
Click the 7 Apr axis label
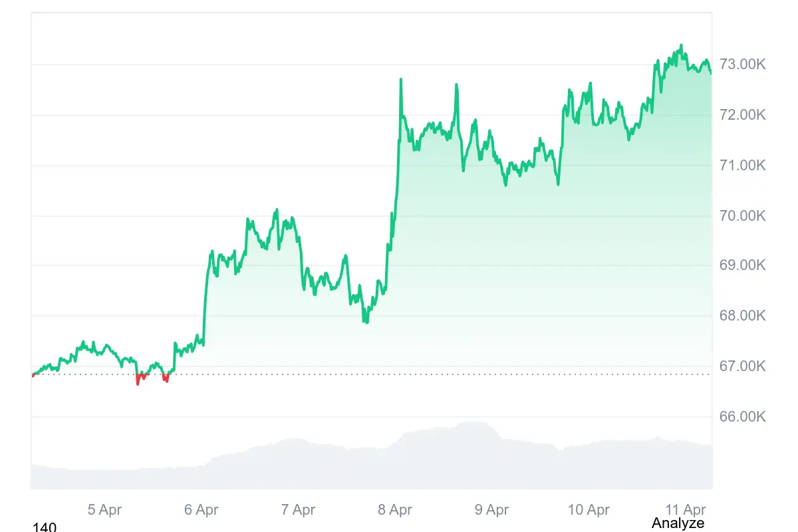(298, 510)
